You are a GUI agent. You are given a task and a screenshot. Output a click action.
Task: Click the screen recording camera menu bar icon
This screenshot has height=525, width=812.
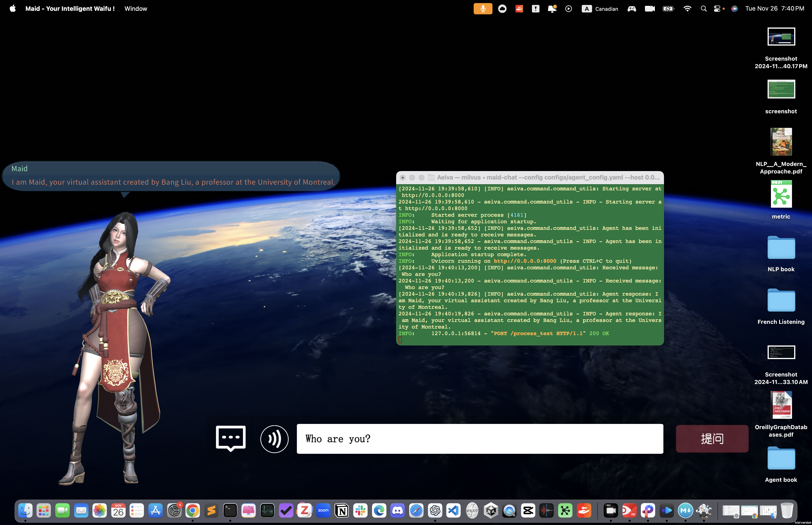[650, 8]
